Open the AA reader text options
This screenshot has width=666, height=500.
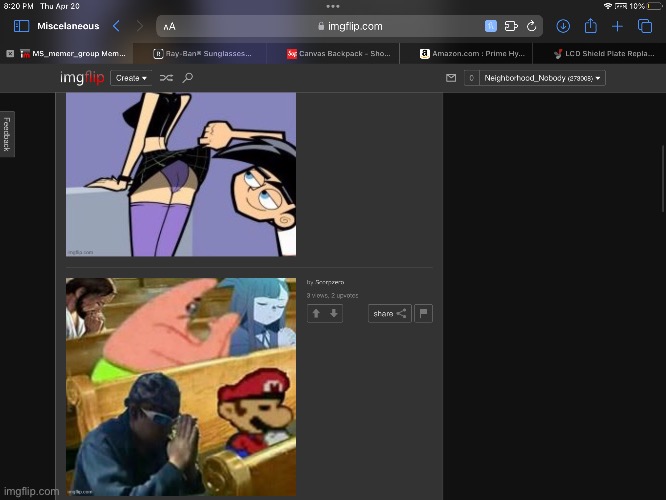pos(169,27)
